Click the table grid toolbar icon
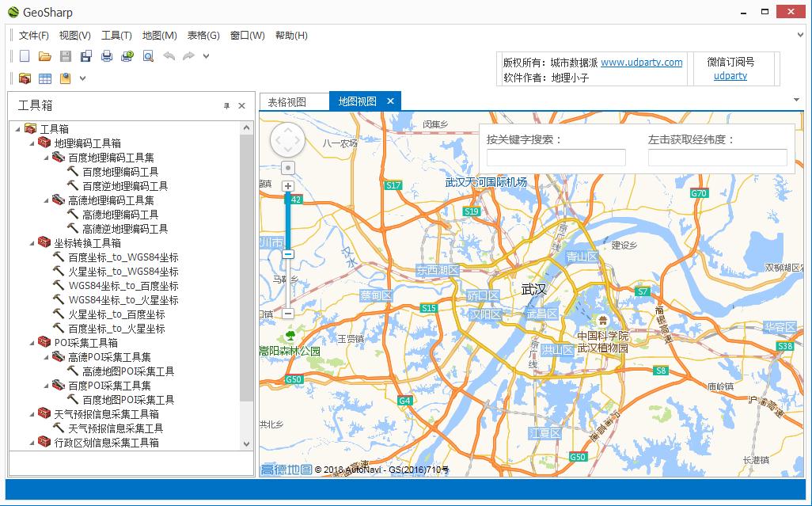The image size is (812, 506). (x=45, y=78)
